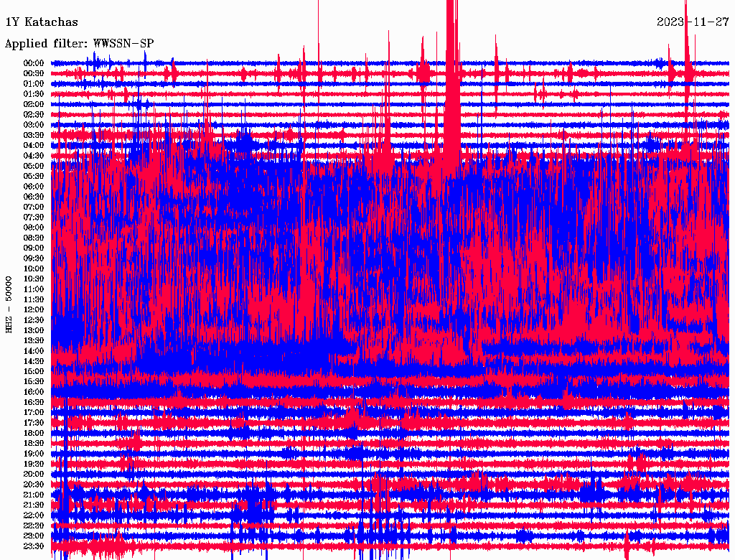Select the 03:30 time label
This screenshot has width=735, height=560.
point(34,136)
